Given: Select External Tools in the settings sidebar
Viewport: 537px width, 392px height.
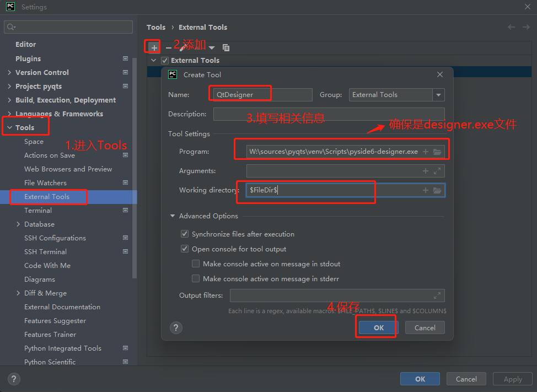Looking at the screenshot, I should click(48, 197).
